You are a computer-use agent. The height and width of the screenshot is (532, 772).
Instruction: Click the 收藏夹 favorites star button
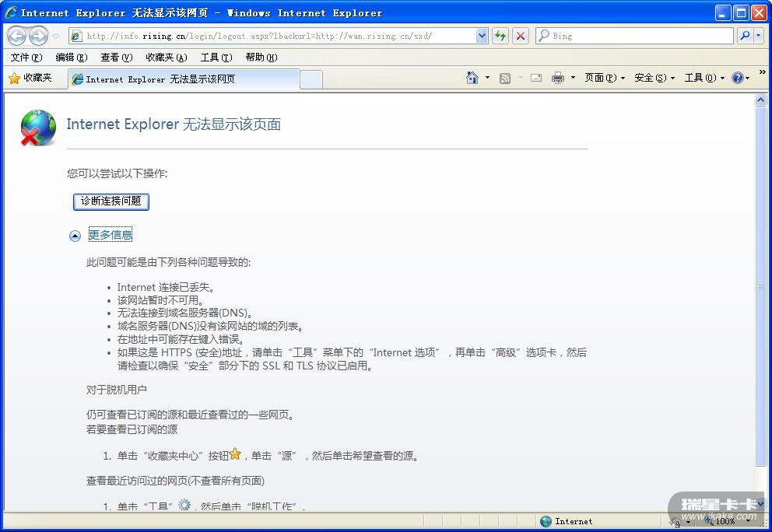click(x=30, y=78)
